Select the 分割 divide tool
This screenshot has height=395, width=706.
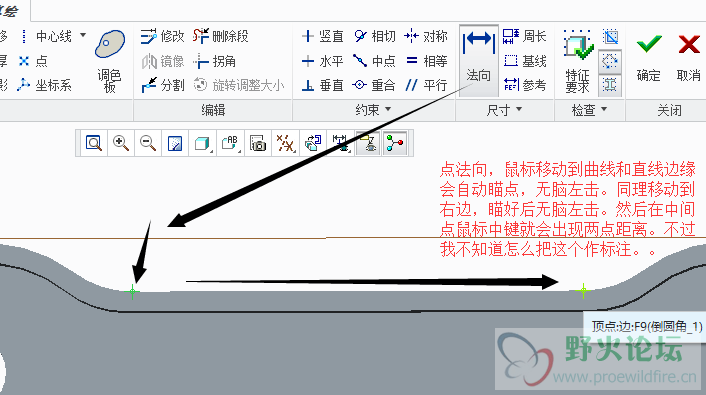tap(163, 85)
